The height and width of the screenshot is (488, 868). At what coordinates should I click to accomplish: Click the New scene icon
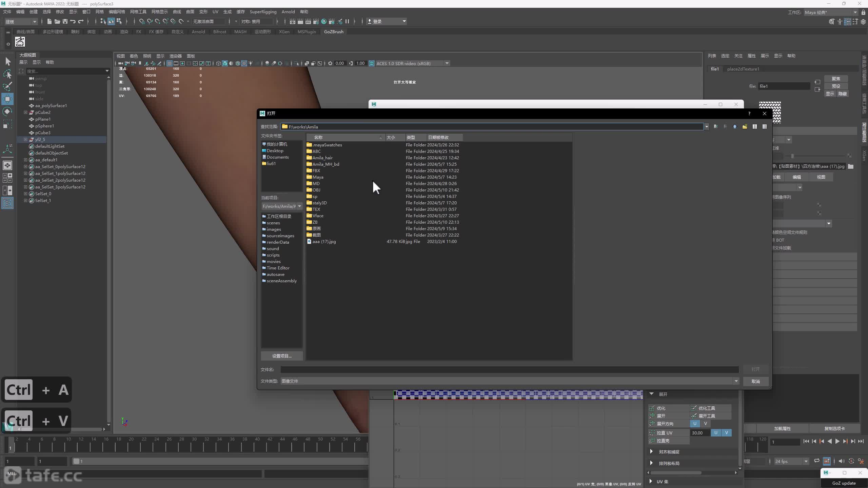click(49, 21)
